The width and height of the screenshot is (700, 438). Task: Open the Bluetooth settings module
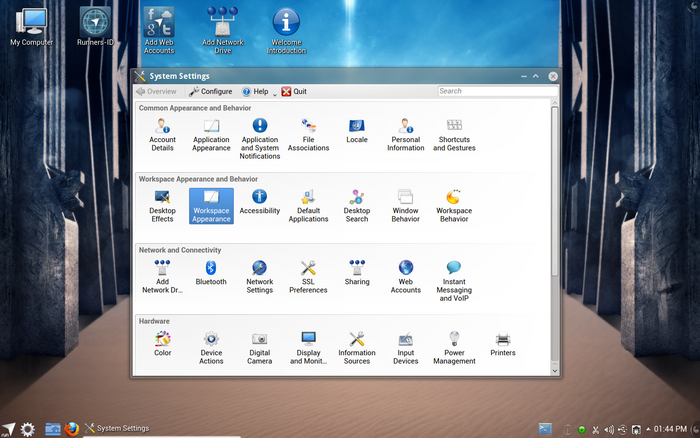coord(211,275)
